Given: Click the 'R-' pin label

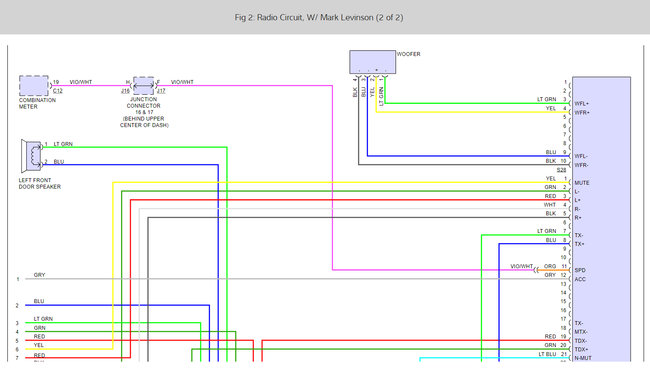Looking at the screenshot, I should point(577,209).
